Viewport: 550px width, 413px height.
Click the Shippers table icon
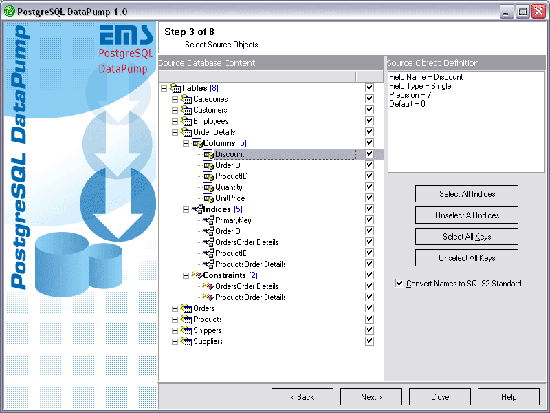tap(186, 330)
